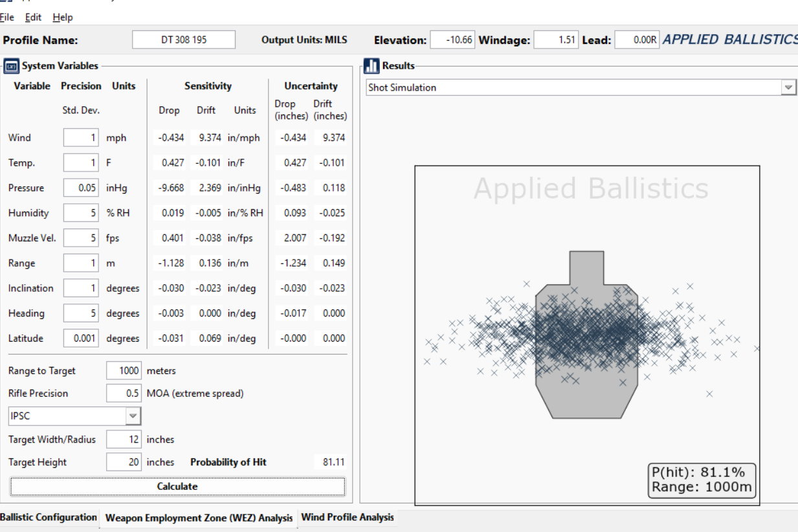
Task: Edit the Wind precision std. dev. field
Action: (81, 138)
